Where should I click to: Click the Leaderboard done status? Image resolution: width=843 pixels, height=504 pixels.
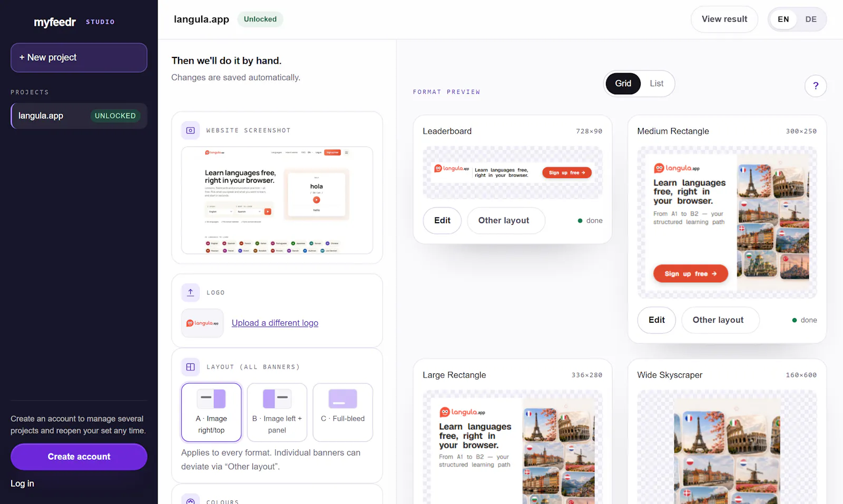(590, 221)
